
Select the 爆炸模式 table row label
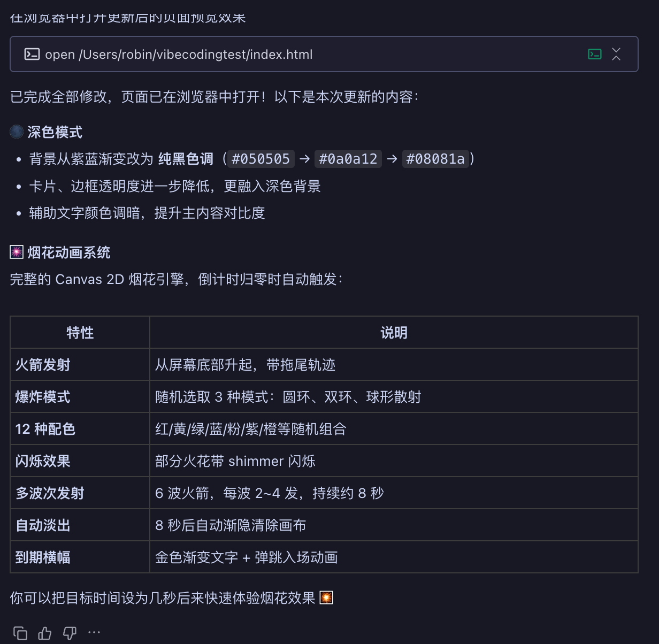[43, 397]
